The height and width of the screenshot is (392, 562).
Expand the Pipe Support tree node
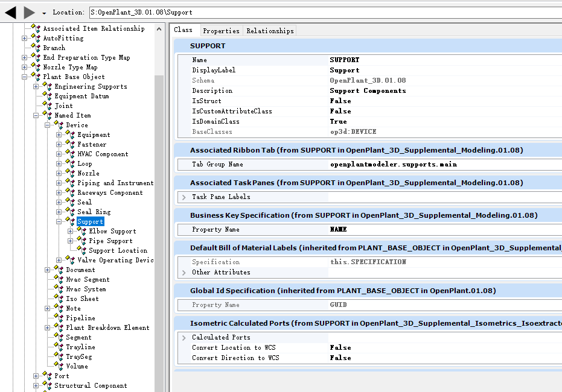pyautogui.click(x=71, y=241)
